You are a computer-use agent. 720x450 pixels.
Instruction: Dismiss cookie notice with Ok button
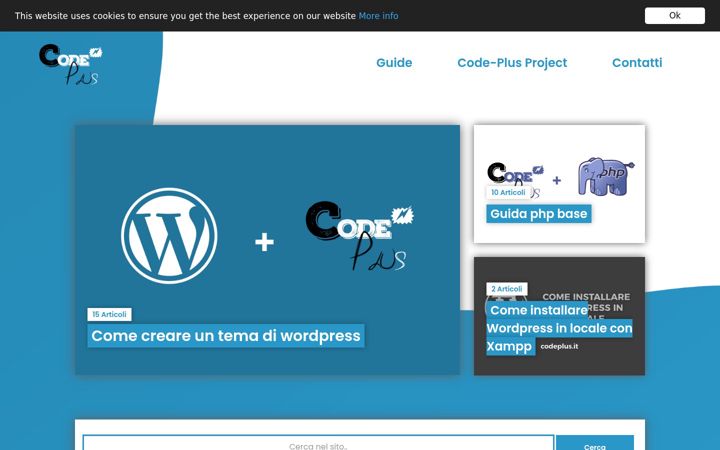[675, 16]
